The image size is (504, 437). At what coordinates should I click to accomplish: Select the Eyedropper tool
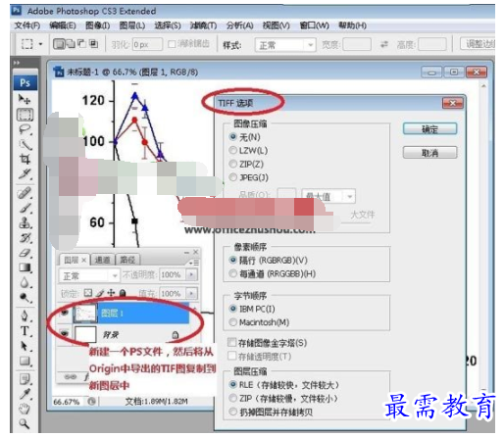point(25,394)
